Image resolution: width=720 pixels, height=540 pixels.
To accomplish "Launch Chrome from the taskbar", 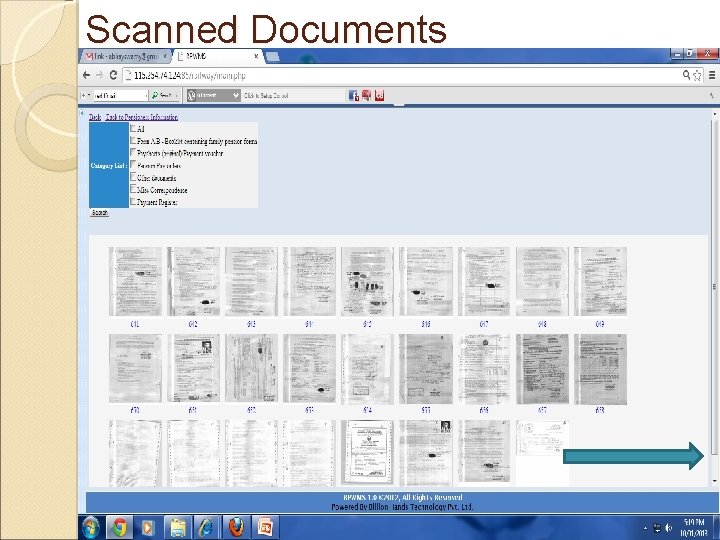I will (x=119, y=527).
